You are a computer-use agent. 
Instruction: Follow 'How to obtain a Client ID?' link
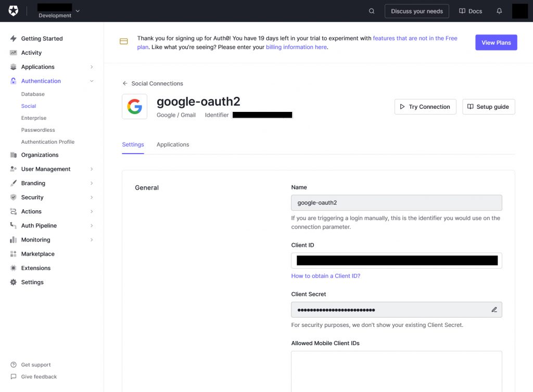(x=326, y=276)
